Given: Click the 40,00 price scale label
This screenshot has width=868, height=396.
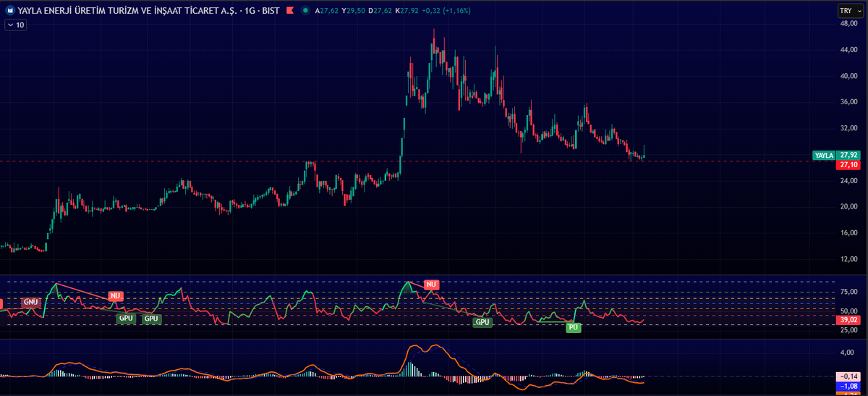Looking at the screenshot, I should pos(848,76).
